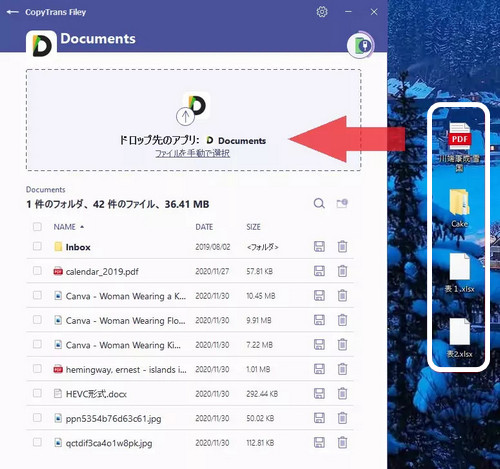
Task: Click the Documents breadcrumb above file count
Action: tap(46, 190)
